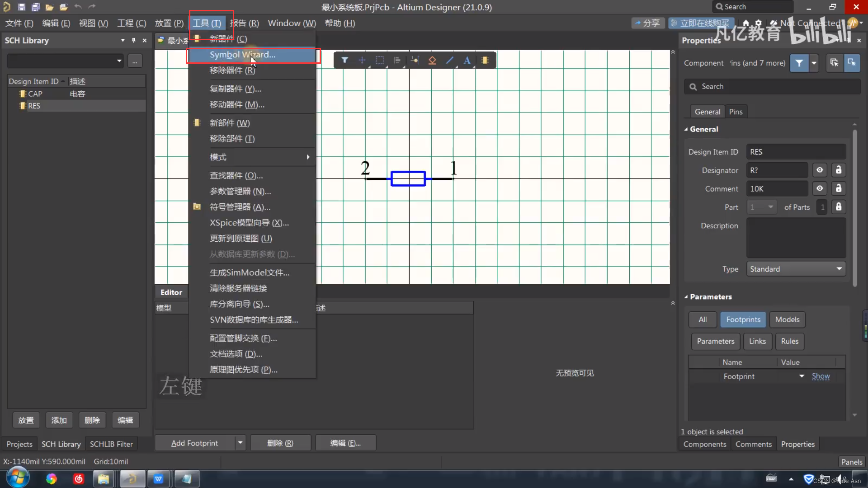
Task: Click the Undo arrow in the title bar
Action: pyautogui.click(x=78, y=7)
